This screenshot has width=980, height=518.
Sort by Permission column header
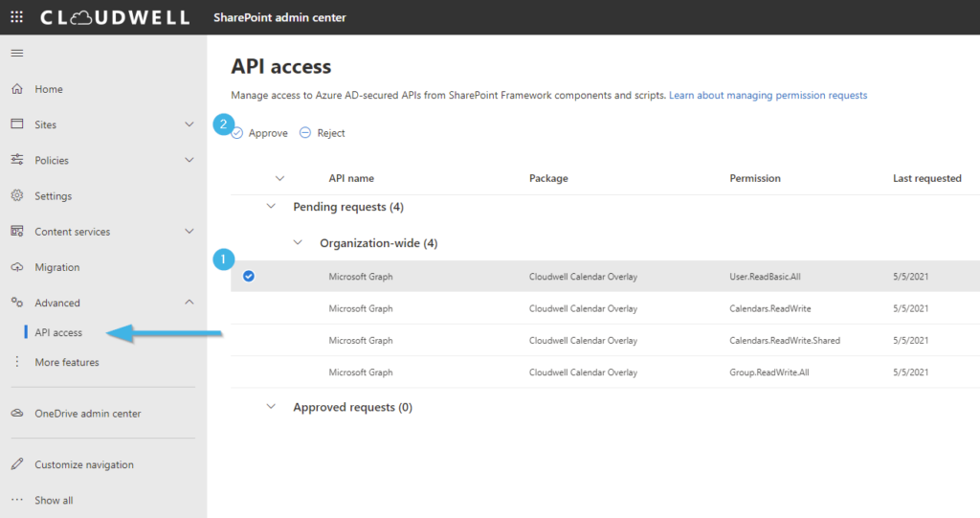coord(755,178)
